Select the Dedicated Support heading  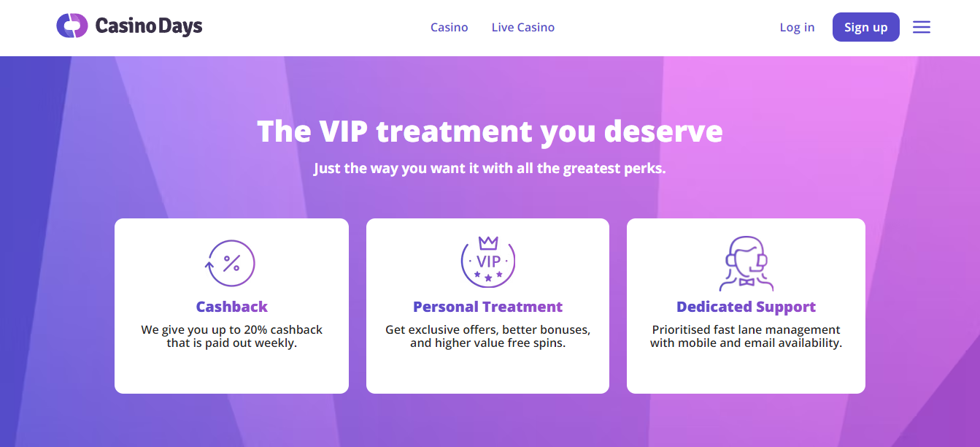(x=746, y=307)
